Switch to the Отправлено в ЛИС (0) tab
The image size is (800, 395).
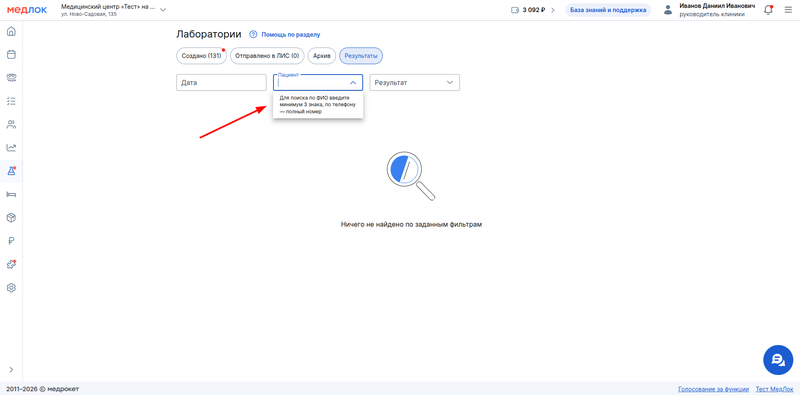(267, 56)
